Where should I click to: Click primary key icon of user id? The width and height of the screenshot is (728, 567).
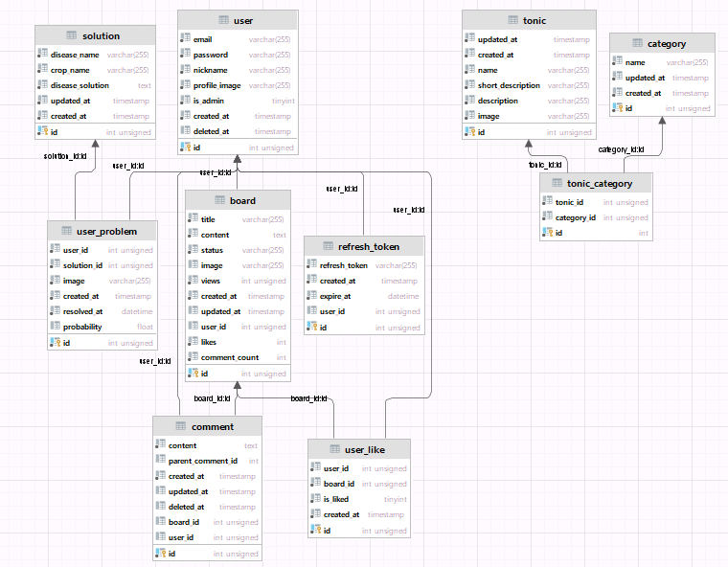(x=185, y=147)
